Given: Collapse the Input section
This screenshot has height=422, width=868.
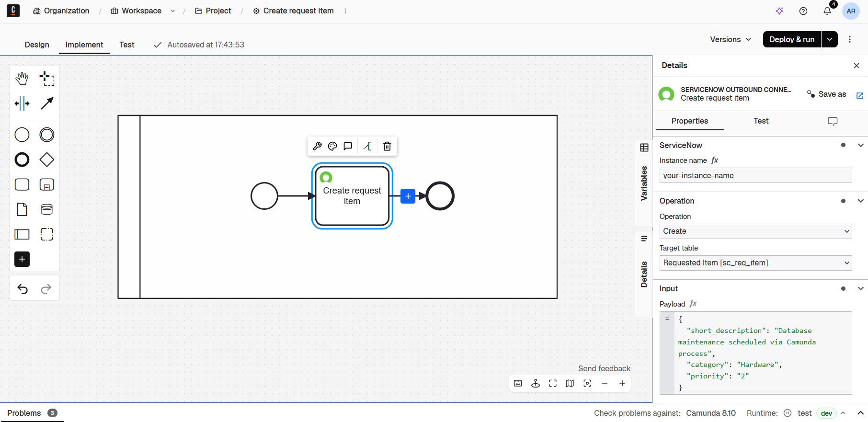Looking at the screenshot, I should point(860,288).
